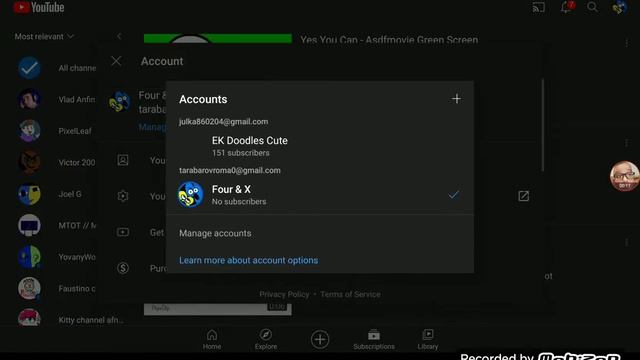Add a new account with plus icon
Screen dimensions: 640x360
click(x=456, y=99)
